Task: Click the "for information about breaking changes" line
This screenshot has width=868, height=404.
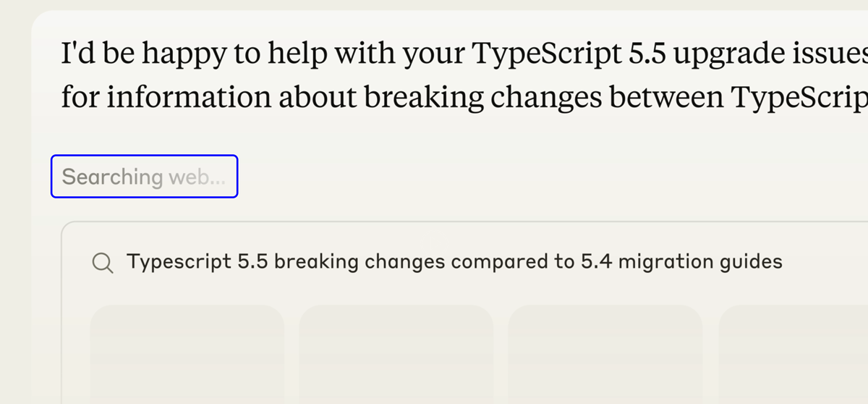Action: pos(464,97)
